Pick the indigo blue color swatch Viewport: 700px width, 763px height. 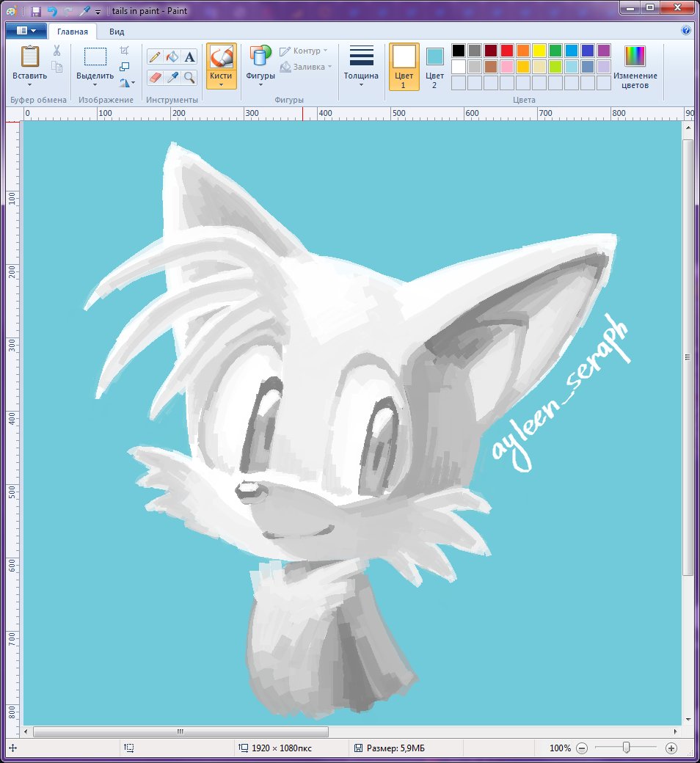click(x=588, y=50)
